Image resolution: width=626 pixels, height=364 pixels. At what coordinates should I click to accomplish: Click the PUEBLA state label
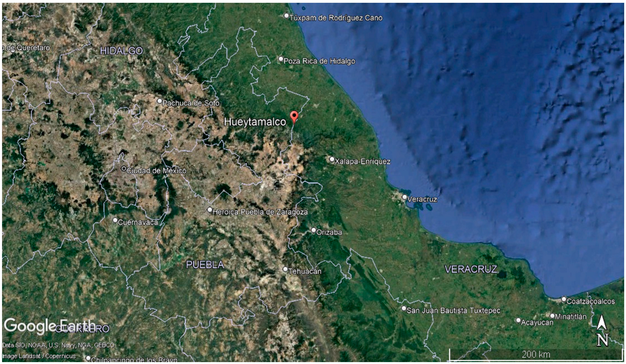tap(205, 265)
